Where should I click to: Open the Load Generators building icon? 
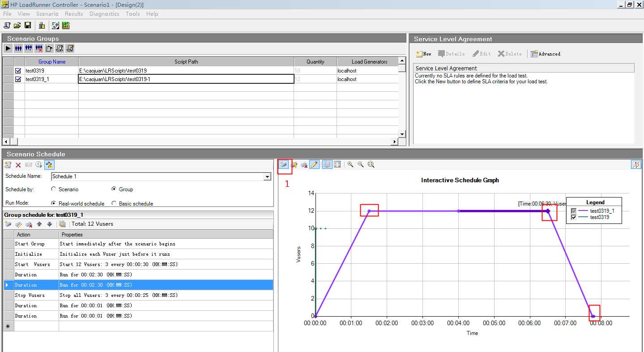[42, 26]
